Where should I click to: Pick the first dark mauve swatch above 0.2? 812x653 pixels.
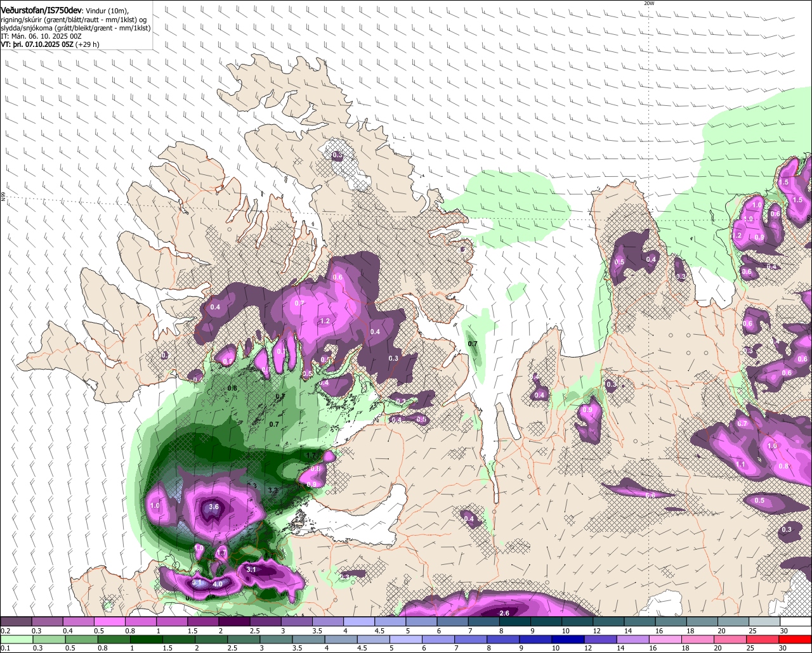tap(16, 622)
